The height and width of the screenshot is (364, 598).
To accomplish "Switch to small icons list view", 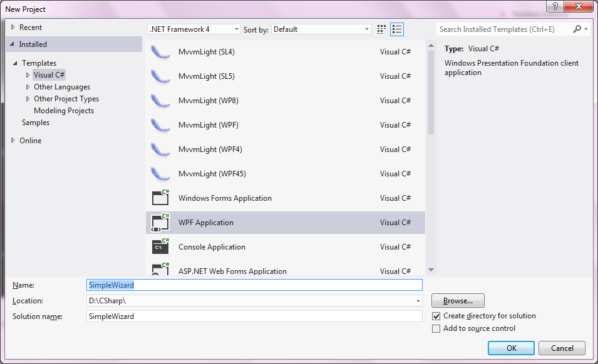I will [x=397, y=29].
